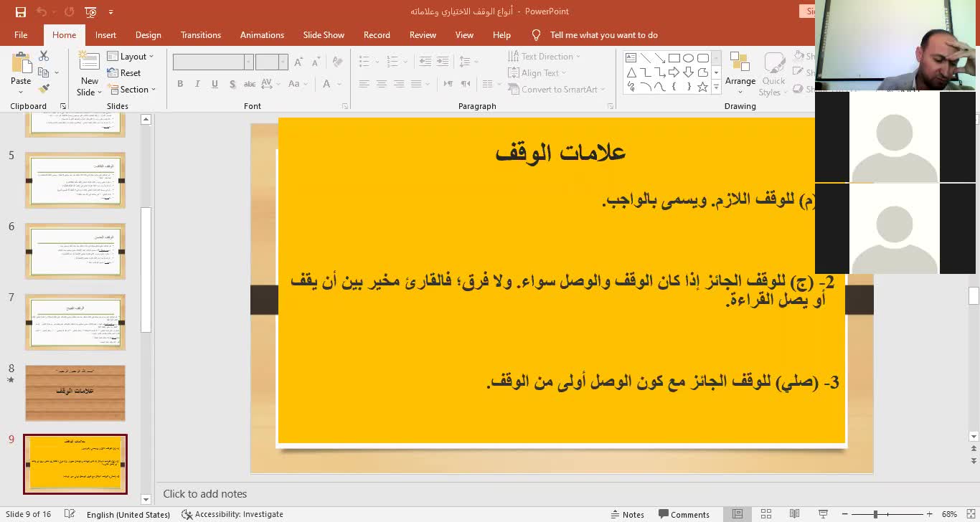Open the font name combo box
Viewport: 980px width, 522px height.
coord(213,62)
